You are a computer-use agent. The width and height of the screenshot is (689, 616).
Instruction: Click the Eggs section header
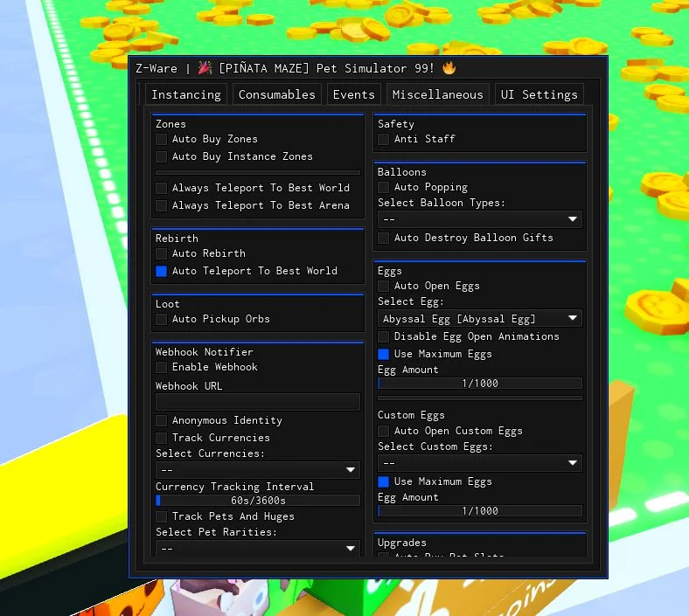[x=389, y=272]
